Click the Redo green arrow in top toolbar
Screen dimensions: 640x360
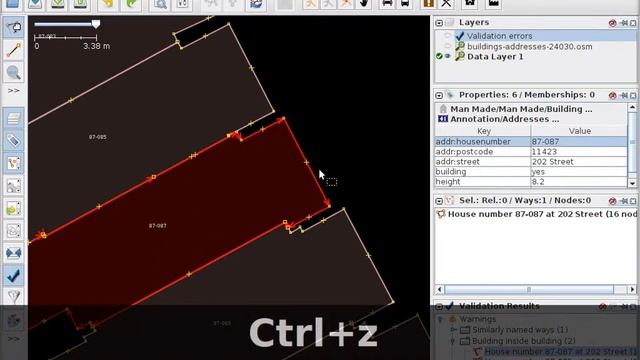coord(131,4)
